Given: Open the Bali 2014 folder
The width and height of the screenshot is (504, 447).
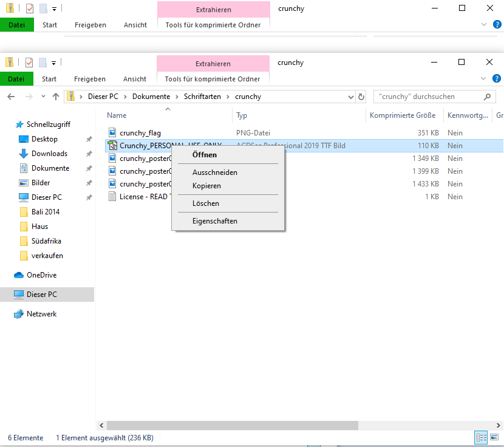Looking at the screenshot, I should [x=45, y=212].
